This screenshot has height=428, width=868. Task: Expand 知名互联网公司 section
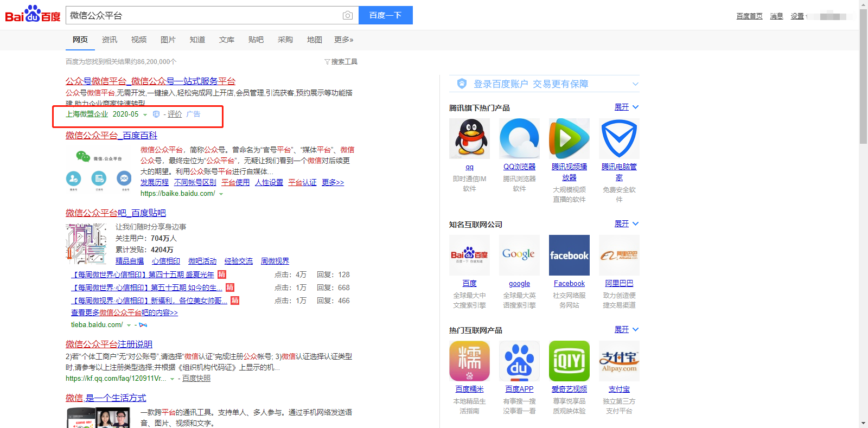(x=627, y=223)
